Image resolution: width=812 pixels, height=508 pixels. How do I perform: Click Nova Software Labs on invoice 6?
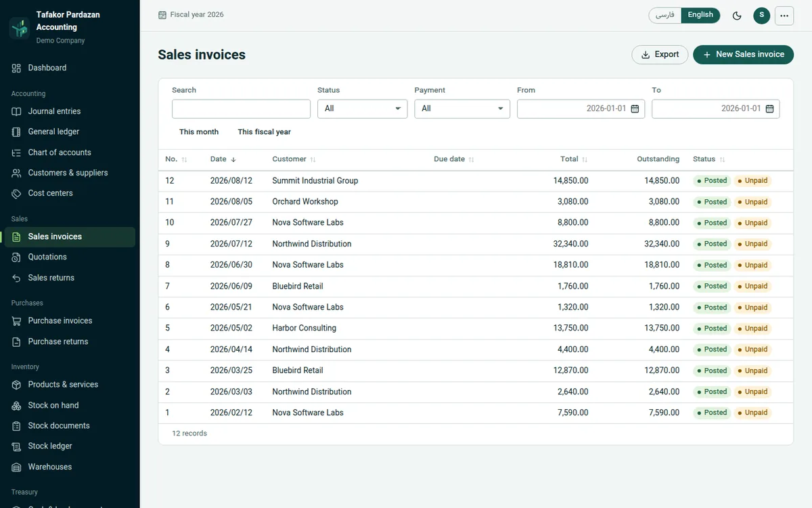click(308, 308)
